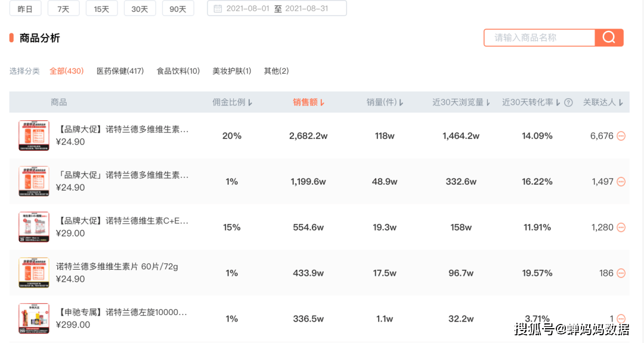644x343 pixels.
Task: Open thumbnail of 诺特兰德左旋 ¥299.00 product
Action: pos(33,319)
